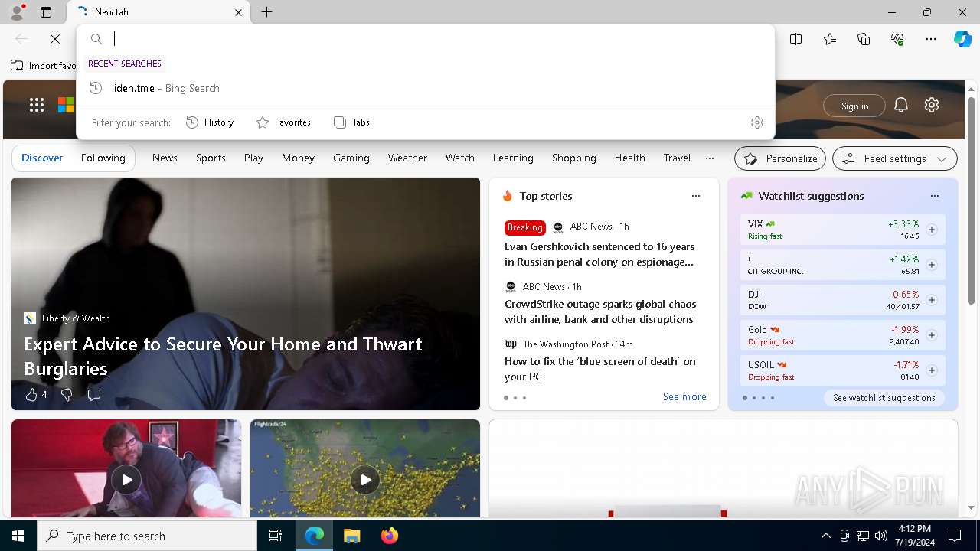
Task: Expand the Feed settings dropdown
Action: pos(895,158)
